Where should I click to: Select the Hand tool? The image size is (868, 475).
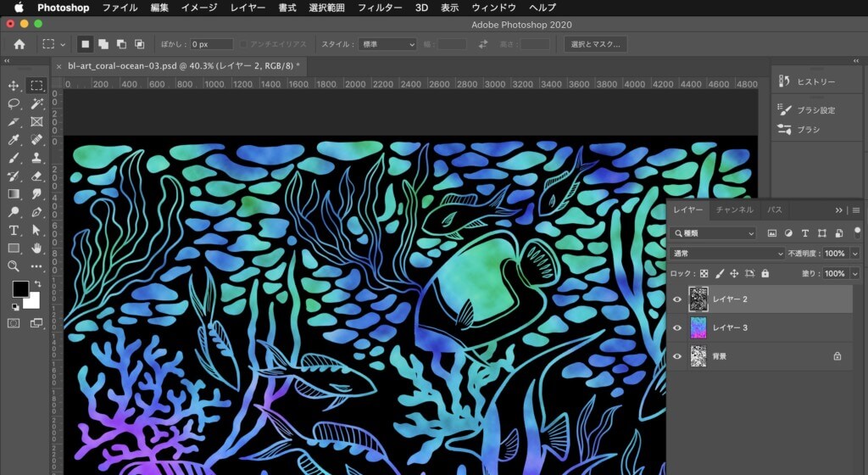tap(36, 249)
